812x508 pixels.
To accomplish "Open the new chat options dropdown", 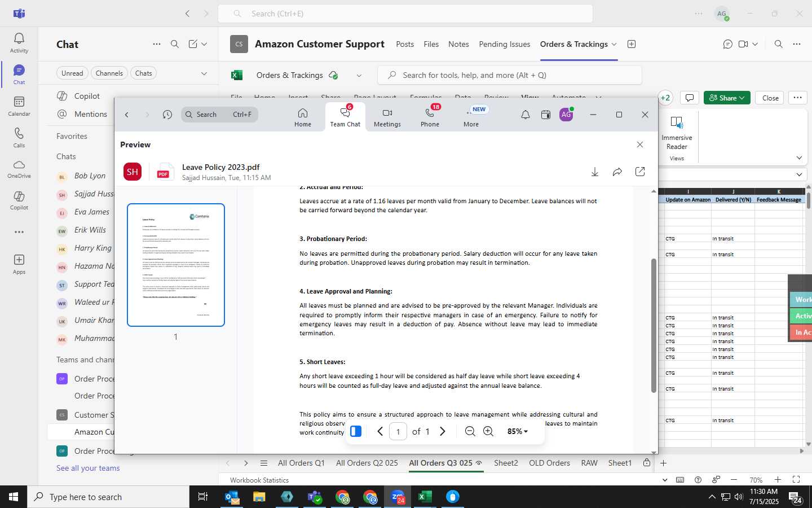I will coord(204,44).
